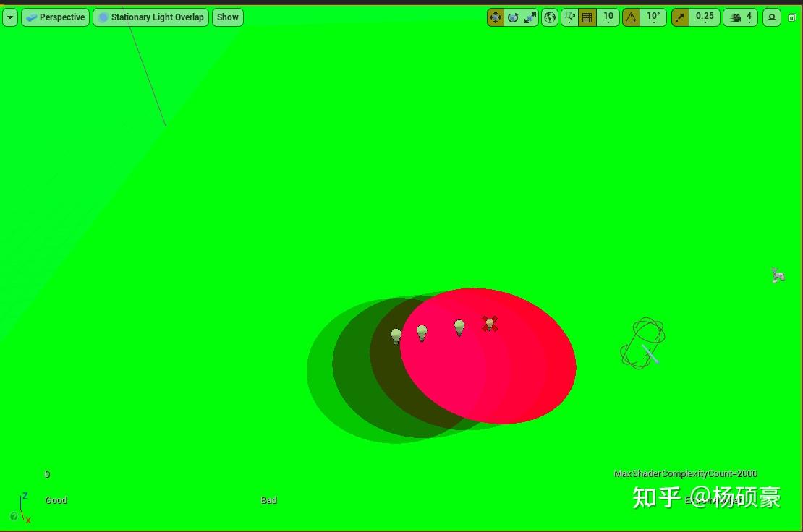Toggle rotation snapping angle icon
Viewport: 803px width, 532px height.
click(x=631, y=17)
